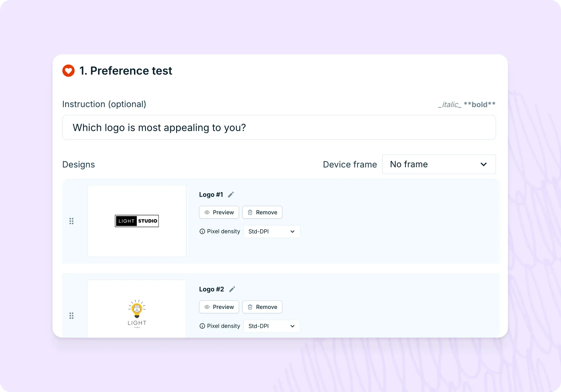Edit the Logo #1 name with pencil icon
The height and width of the screenshot is (392, 561).
(x=231, y=194)
